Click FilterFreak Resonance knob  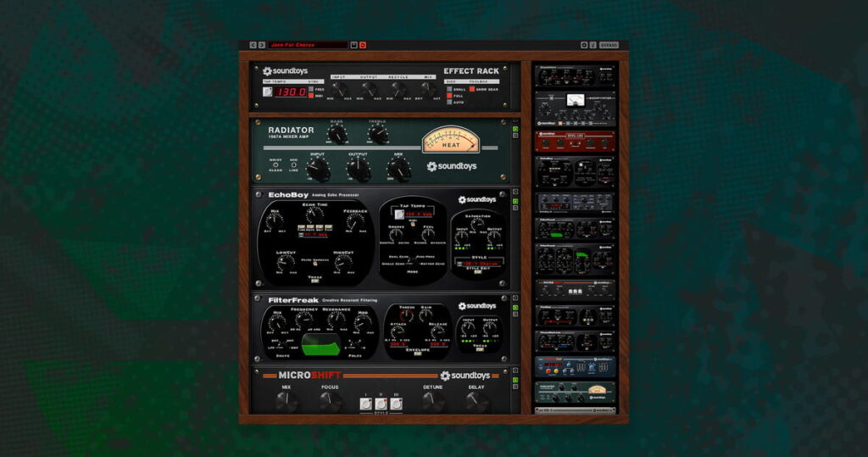pos(336,320)
